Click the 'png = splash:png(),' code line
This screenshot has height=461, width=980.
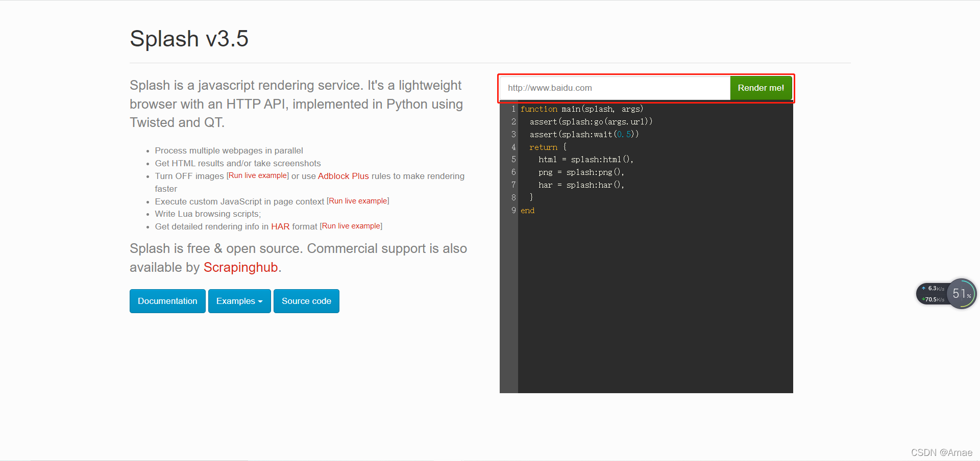[581, 172]
